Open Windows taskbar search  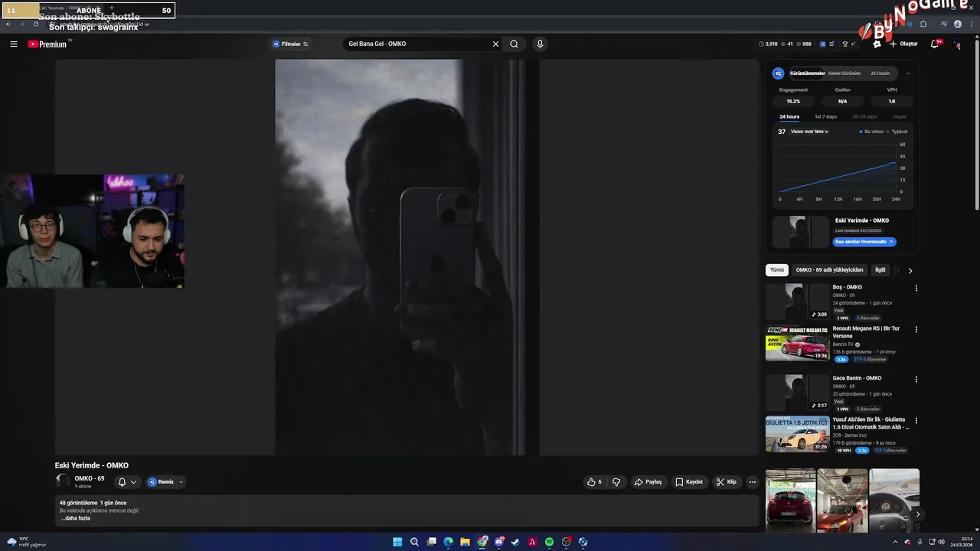[x=414, y=542]
